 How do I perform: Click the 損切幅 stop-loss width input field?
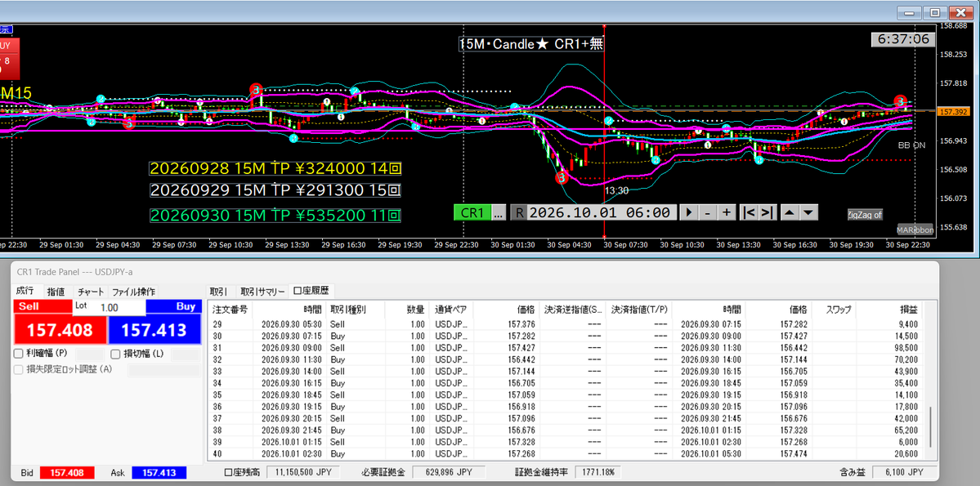point(186,354)
